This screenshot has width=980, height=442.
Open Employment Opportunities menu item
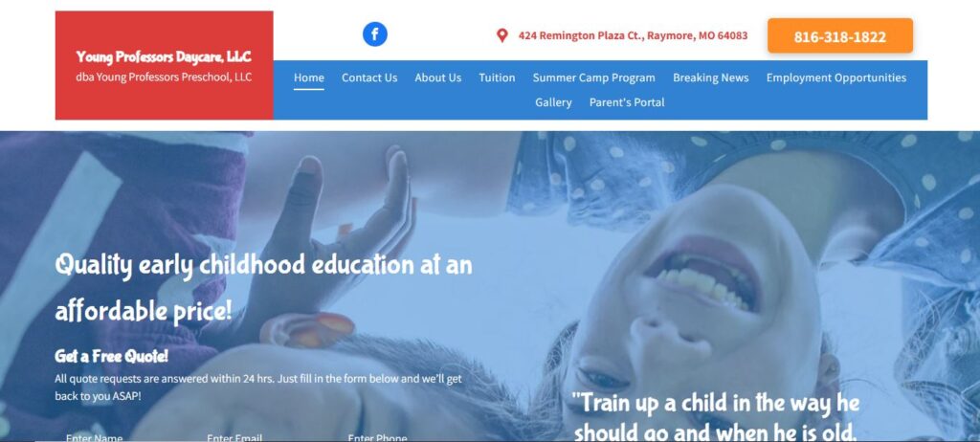[x=836, y=77]
